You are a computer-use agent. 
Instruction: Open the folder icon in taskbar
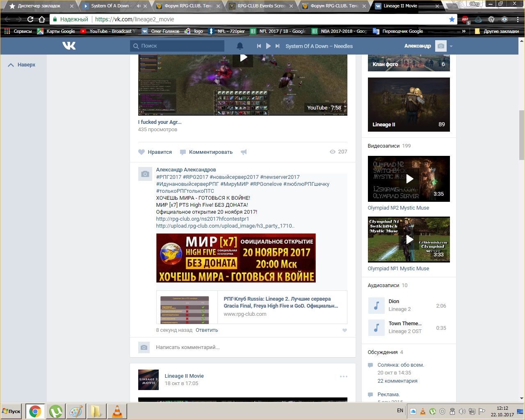click(x=96, y=411)
